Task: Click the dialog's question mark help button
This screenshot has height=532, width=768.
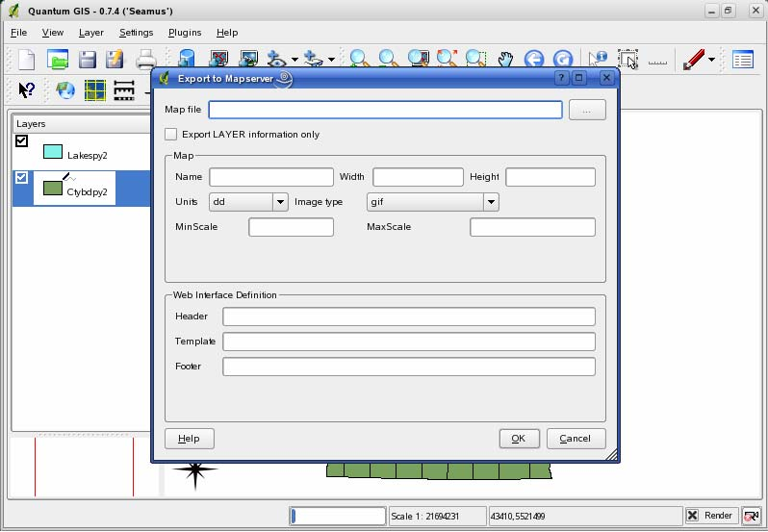Action: (561, 78)
